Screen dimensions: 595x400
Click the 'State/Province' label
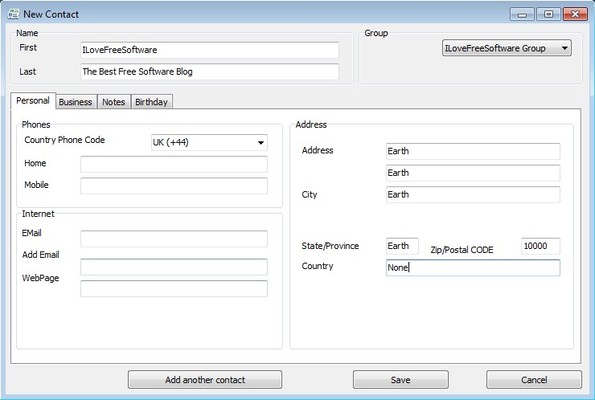point(330,246)
